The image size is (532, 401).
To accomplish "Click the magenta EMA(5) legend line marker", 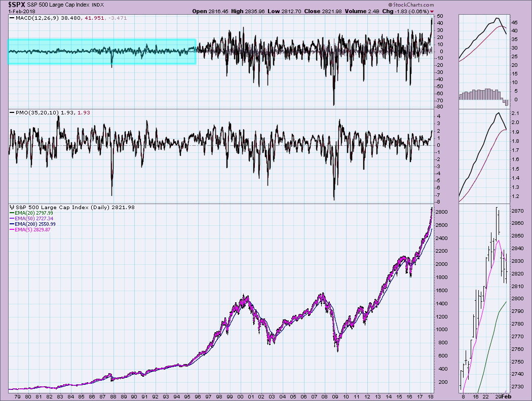I will 12,230.
